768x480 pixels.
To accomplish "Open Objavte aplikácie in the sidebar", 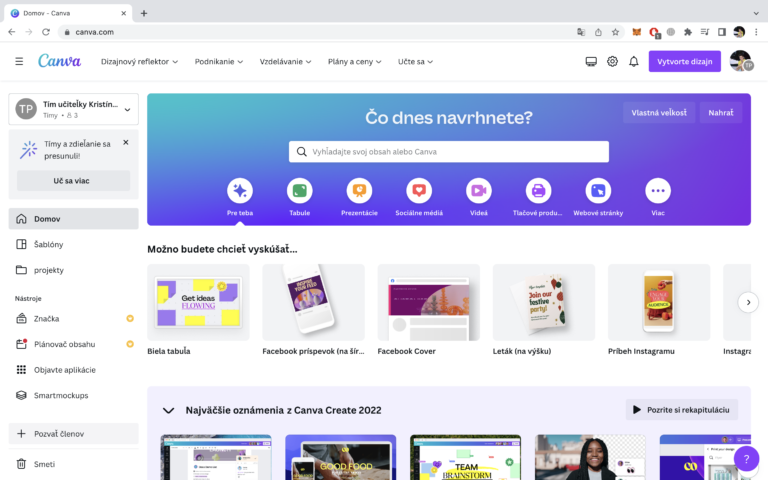I will click(x=73, y=370).
